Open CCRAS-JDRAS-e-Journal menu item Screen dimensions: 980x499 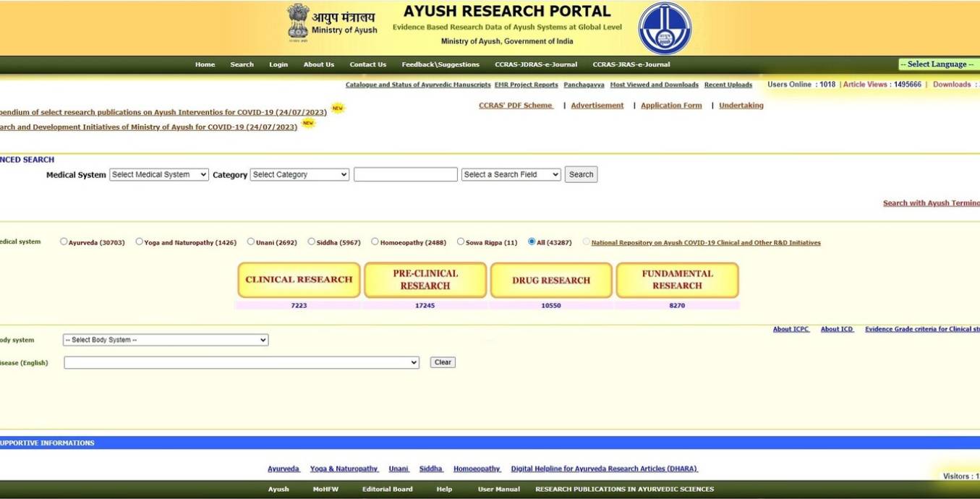click(x=536, y=64)
